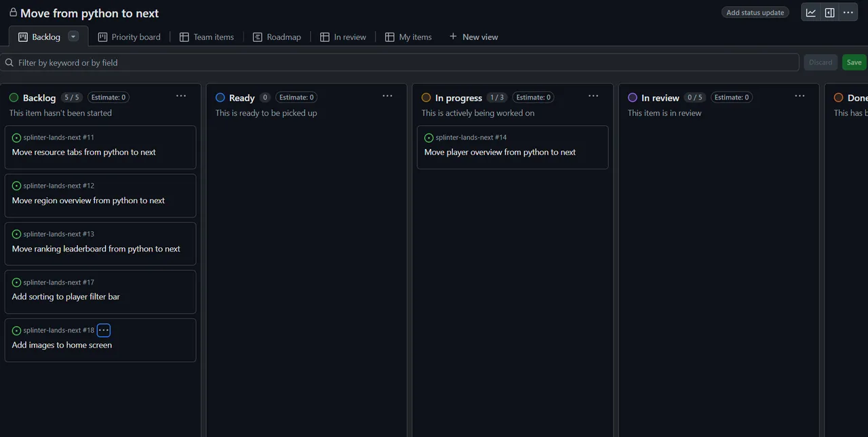Click the open issue icon on #12 card
Image resolution: width=868 pixels, height=437 pixels.
click(17, 186)
